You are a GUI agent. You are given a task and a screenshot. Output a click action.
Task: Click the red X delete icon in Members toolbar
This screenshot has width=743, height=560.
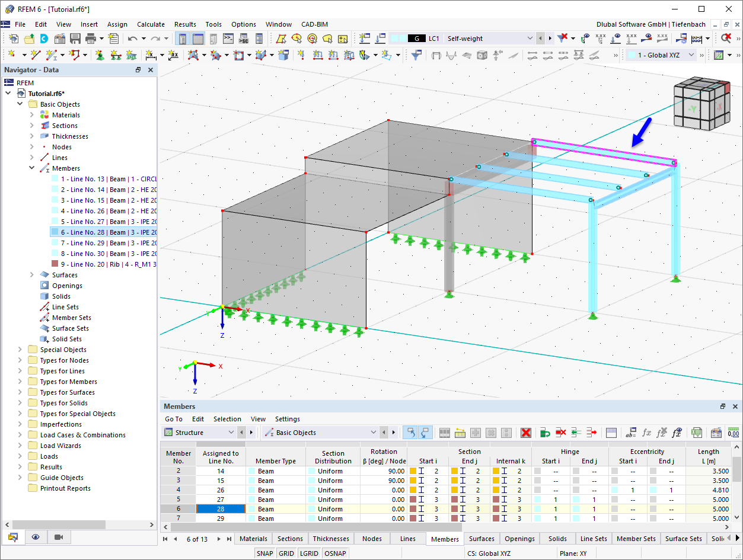[525, 433]
